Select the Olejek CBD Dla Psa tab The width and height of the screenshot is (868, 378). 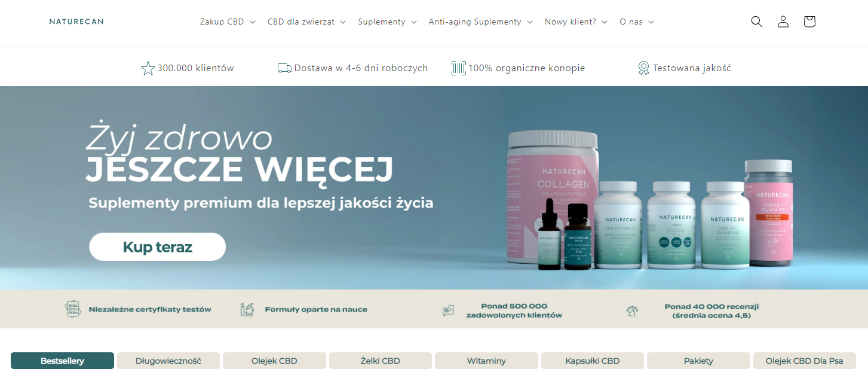pyautogui.click(x=804, y=361)
